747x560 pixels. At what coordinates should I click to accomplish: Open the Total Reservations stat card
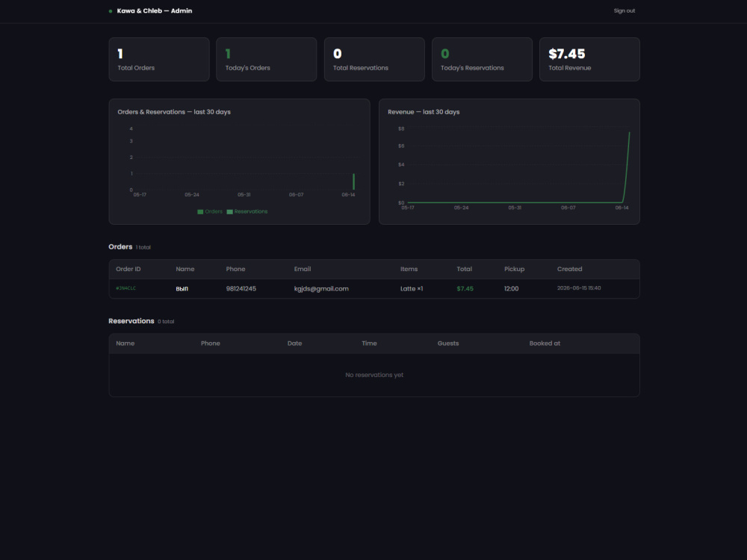pos(374,59)
